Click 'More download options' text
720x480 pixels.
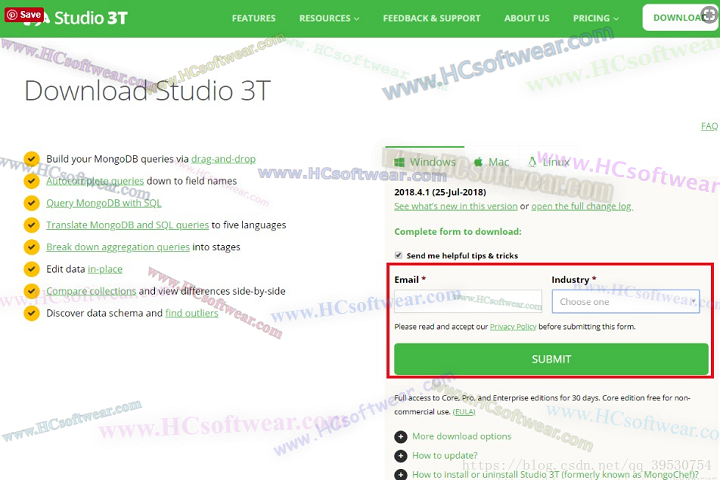[461, 436]
